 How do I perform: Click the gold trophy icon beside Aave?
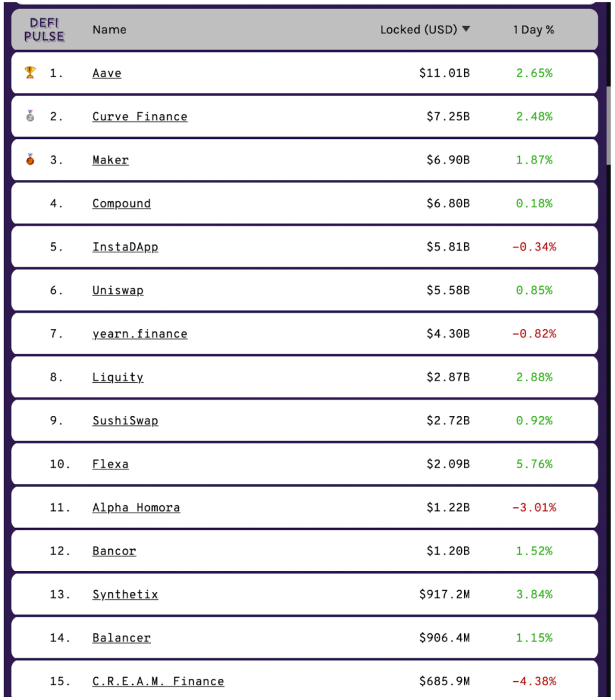(30, 72)
